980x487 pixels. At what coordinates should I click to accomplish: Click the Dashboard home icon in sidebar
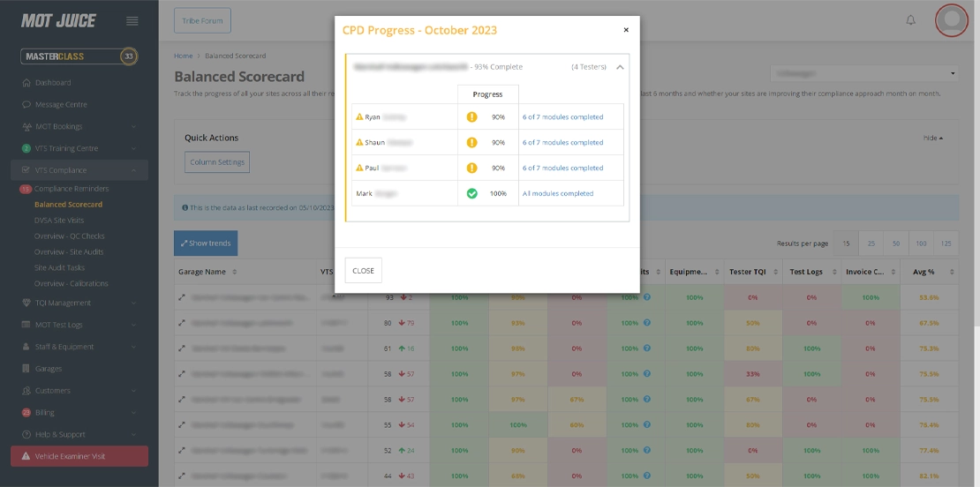coord(26,82)
